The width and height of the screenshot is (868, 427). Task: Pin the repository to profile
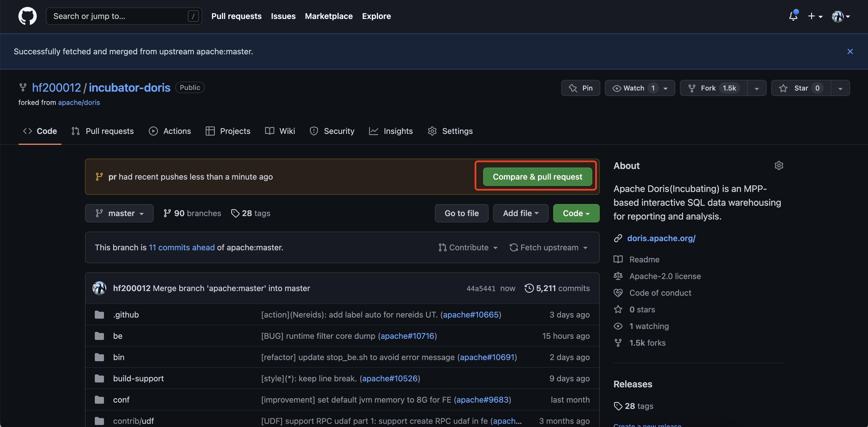click(580, 88)
